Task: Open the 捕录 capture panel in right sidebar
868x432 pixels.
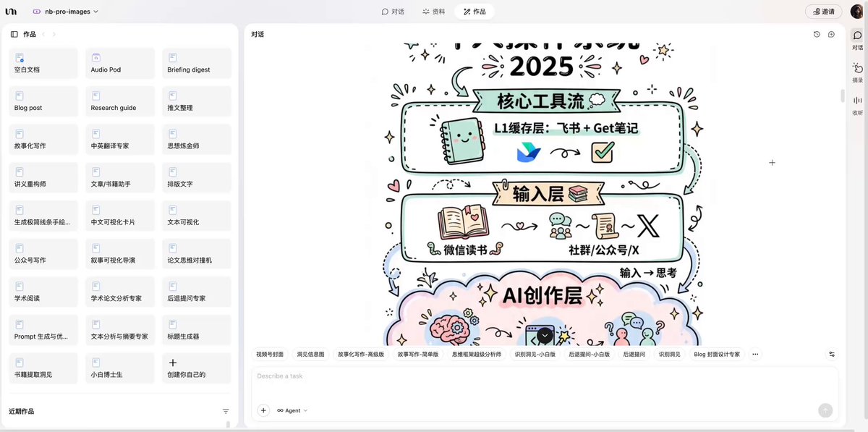Action: [856, 70]
